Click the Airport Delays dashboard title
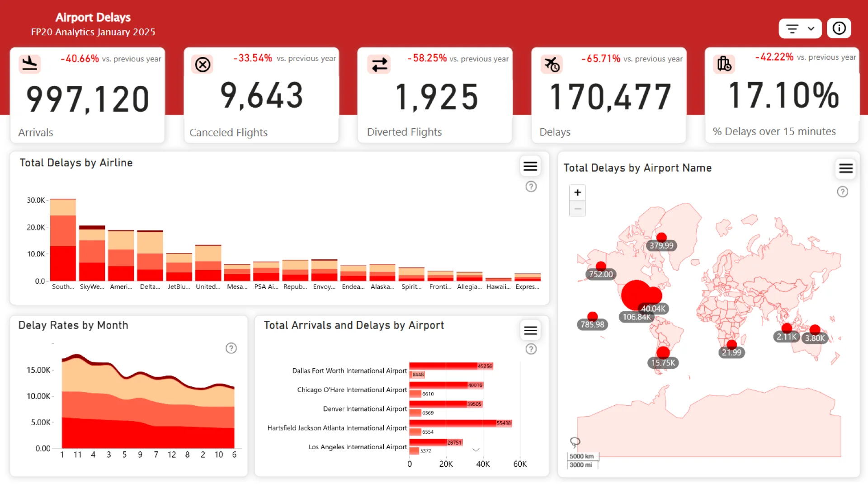Image resolution: width=868 pixels, height=488 pixels. tap(93, 18)
